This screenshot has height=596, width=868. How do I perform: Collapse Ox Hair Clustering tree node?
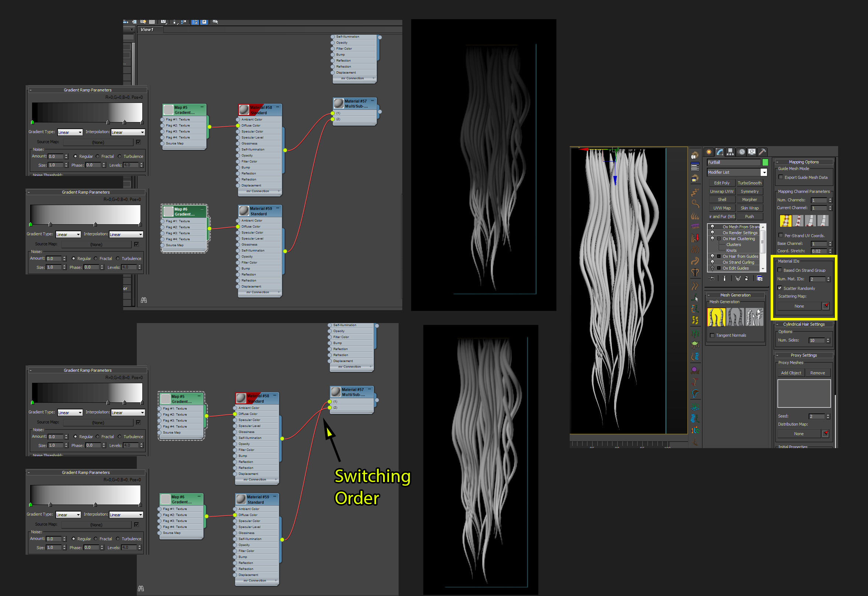(719, 239)
